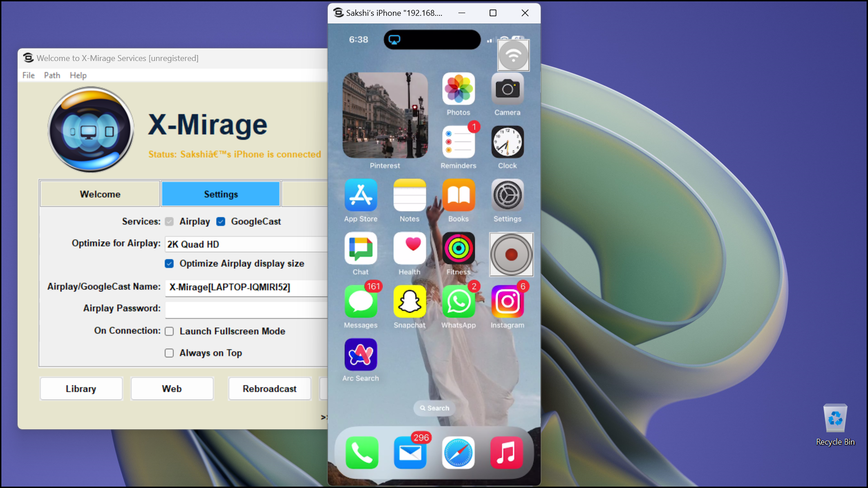Click the Rebroadcast button
868x488 pixels.
point(269,389)
